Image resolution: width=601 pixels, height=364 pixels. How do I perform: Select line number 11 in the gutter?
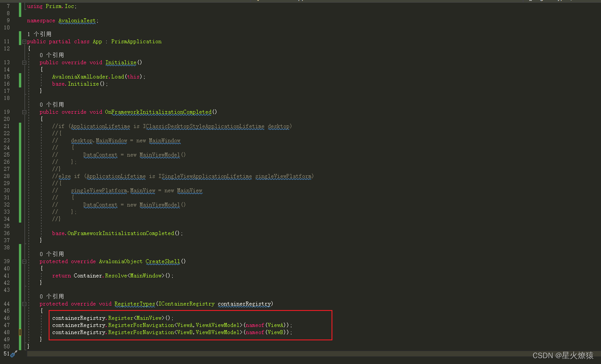(7, 41)
